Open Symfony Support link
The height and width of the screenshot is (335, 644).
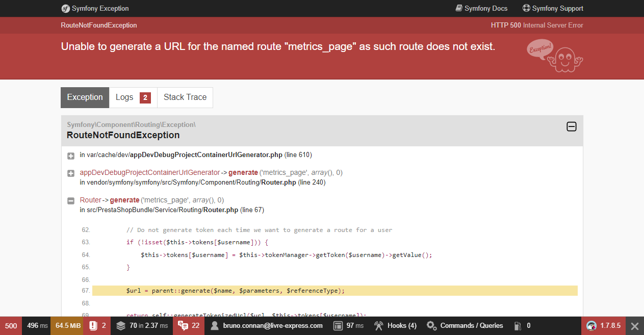tap(553, 9)
